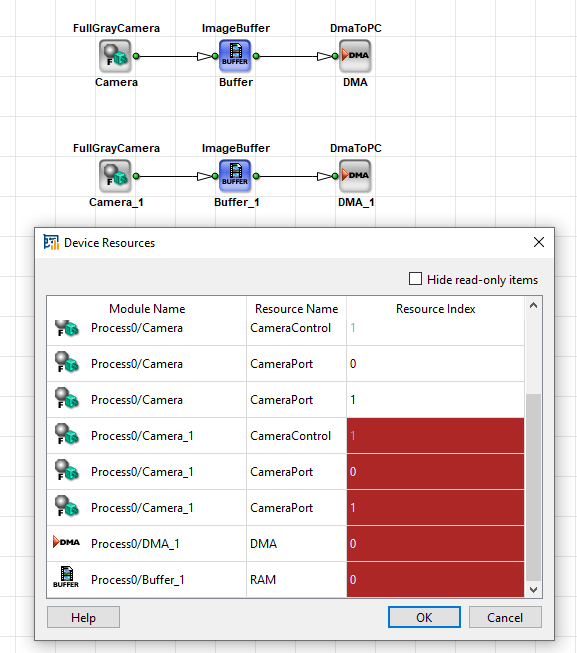577x653 pixels.
Task: Select the ImageBuffer icon labeled Buffer
Action: (x=235, y=56)
